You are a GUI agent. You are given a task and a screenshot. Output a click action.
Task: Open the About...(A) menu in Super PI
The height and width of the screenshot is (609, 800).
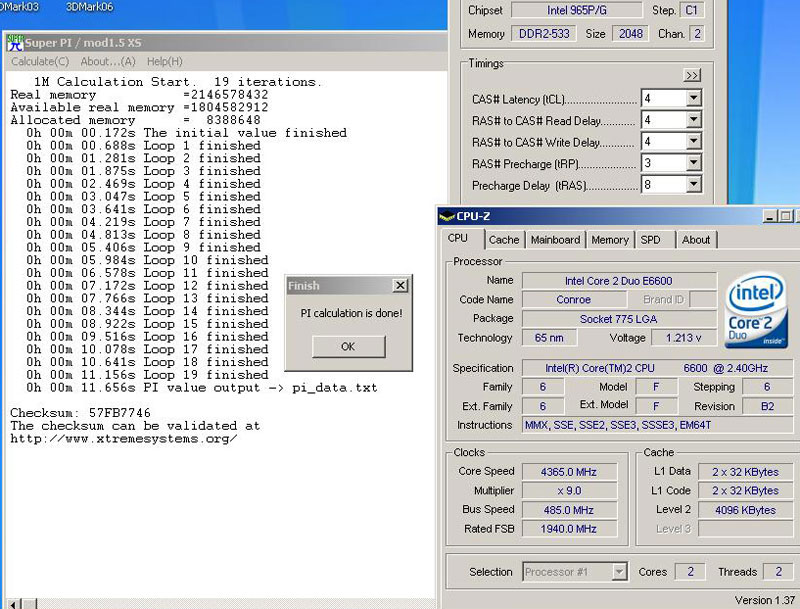point(108,61)
